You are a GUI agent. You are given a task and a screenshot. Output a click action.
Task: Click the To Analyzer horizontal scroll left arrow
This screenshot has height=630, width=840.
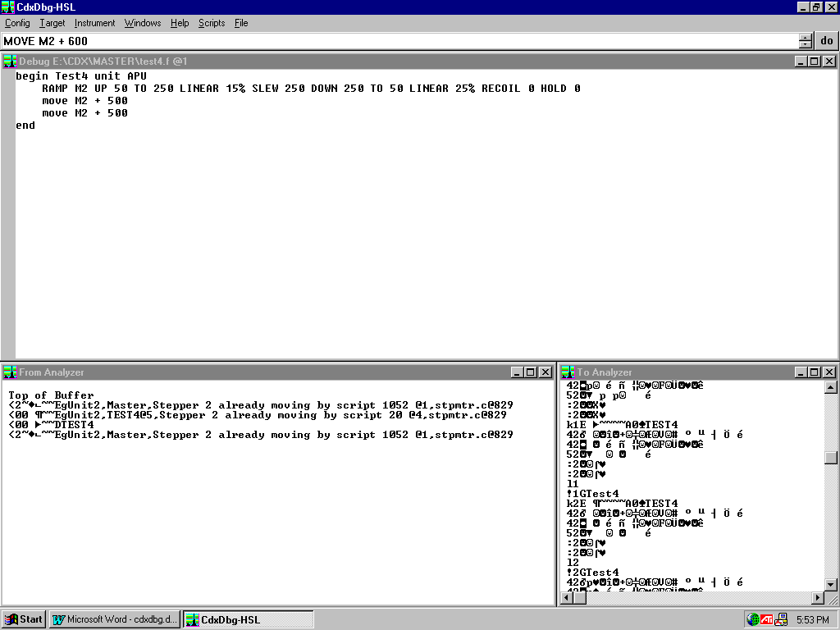coord(567,597)
